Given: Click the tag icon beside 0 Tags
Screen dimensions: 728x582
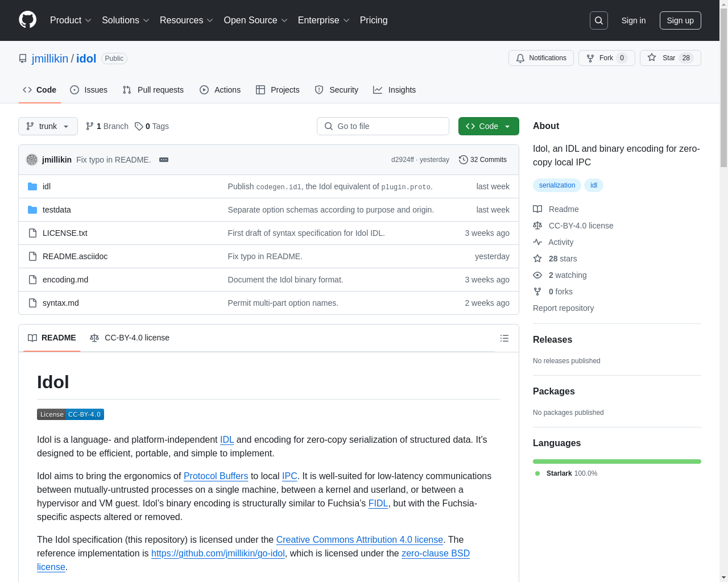Looking at the screenshot, I should tap(139, 126).
